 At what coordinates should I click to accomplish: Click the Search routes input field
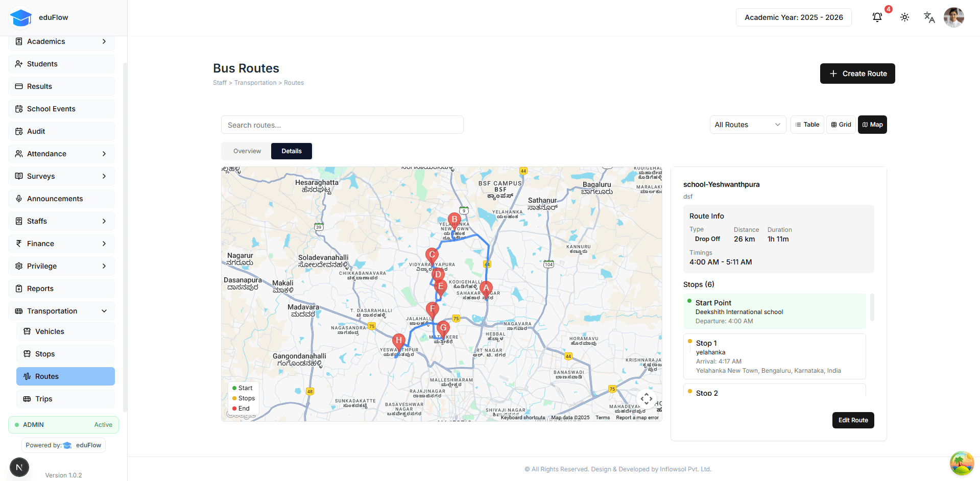(342, 125)
